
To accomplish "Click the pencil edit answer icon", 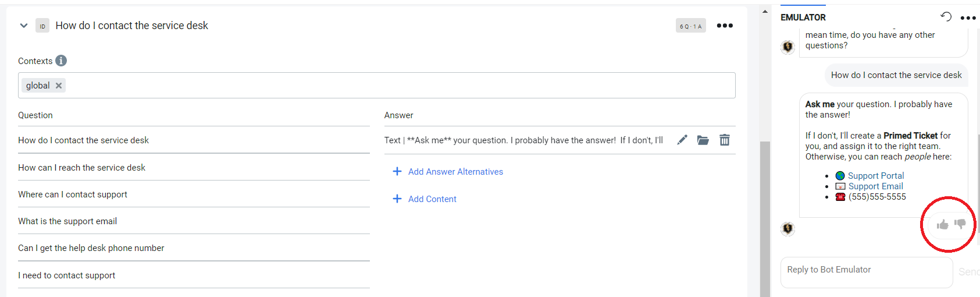I will click(682, 140).
